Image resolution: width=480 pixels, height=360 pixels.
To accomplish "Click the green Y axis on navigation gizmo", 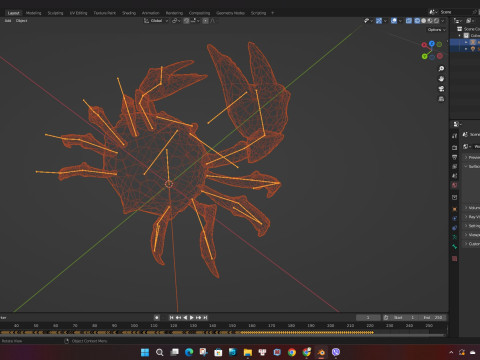I will [424, 56].
